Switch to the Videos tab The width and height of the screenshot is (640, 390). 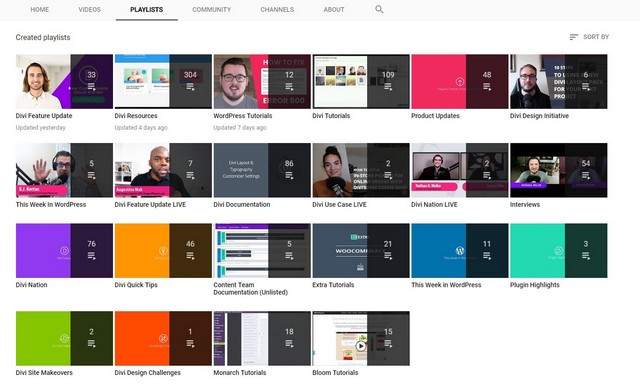tap(89, 9)
